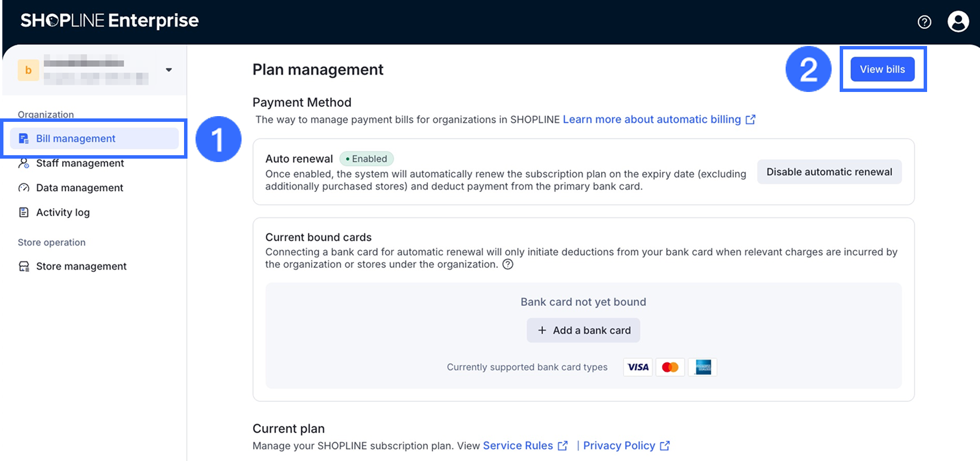Click the orange organization avatar thumbnail
Viewport: 980px width, 461px height.
click(x=28, y=70)
